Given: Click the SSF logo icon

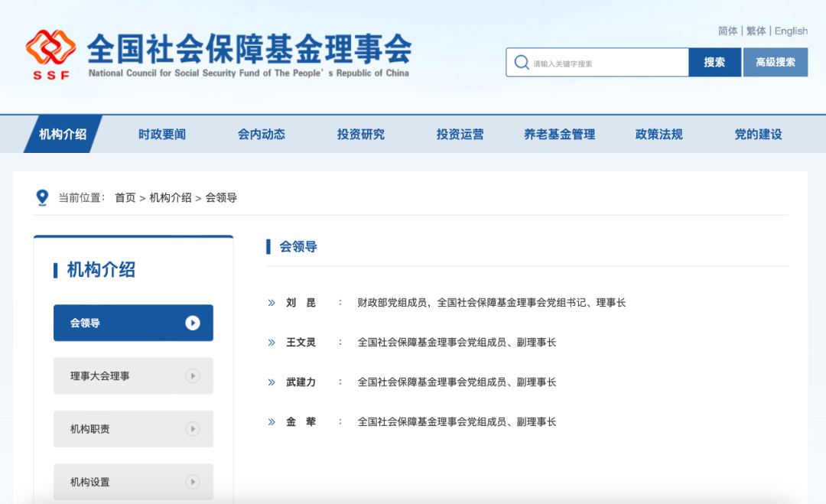Looking at the screenshot, I should point(50,54).
